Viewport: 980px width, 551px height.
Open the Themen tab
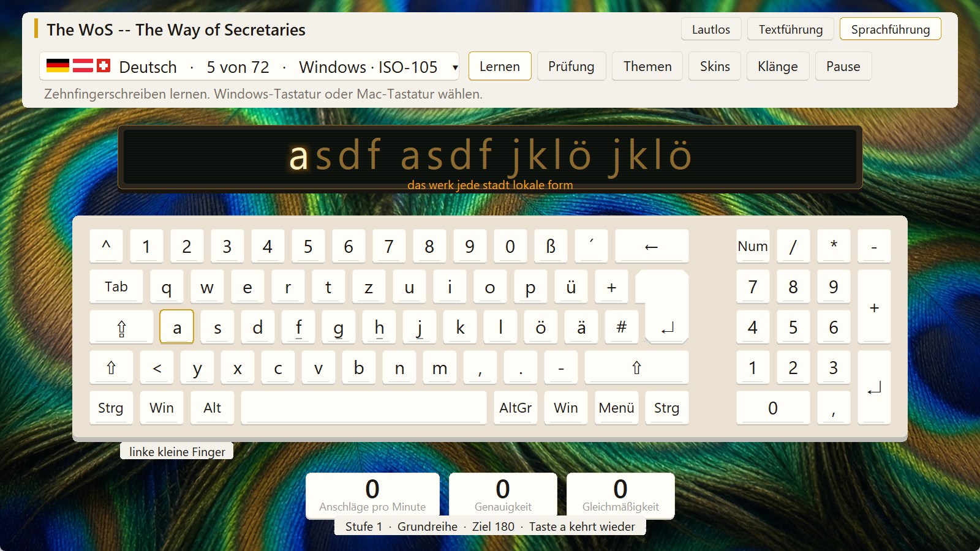647,66
